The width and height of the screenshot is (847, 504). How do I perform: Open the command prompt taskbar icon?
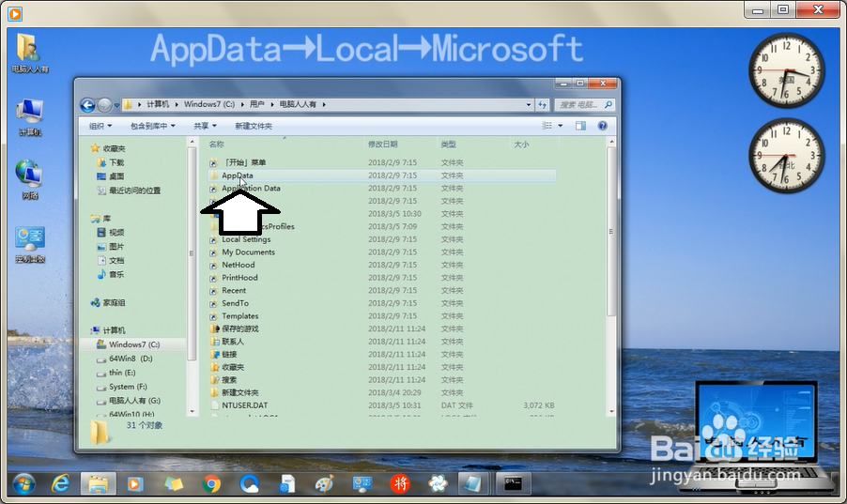point(513,483)
